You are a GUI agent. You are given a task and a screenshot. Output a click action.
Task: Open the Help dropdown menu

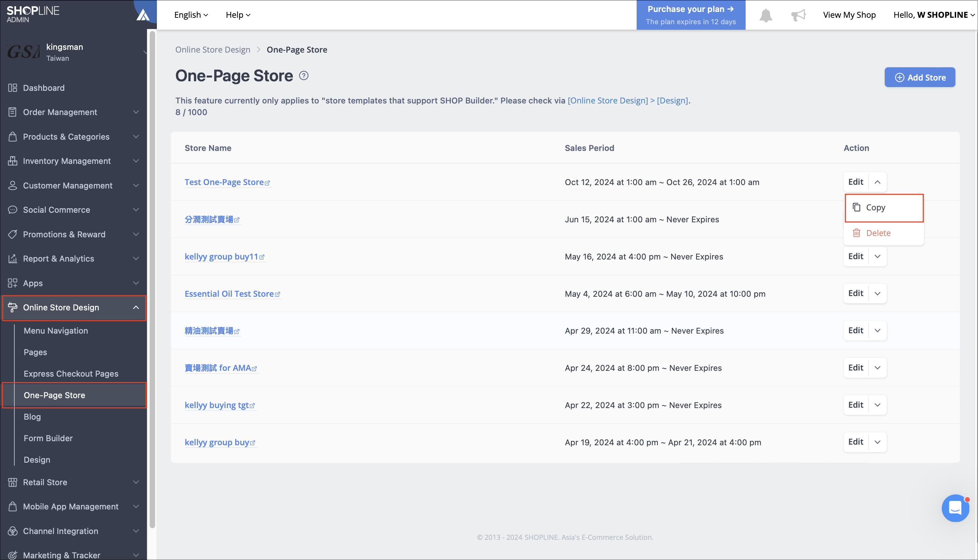tap(238, 15)
